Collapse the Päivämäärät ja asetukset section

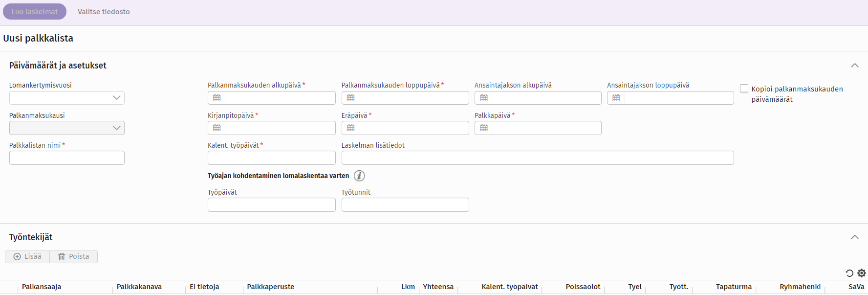[x=855, y=66]
